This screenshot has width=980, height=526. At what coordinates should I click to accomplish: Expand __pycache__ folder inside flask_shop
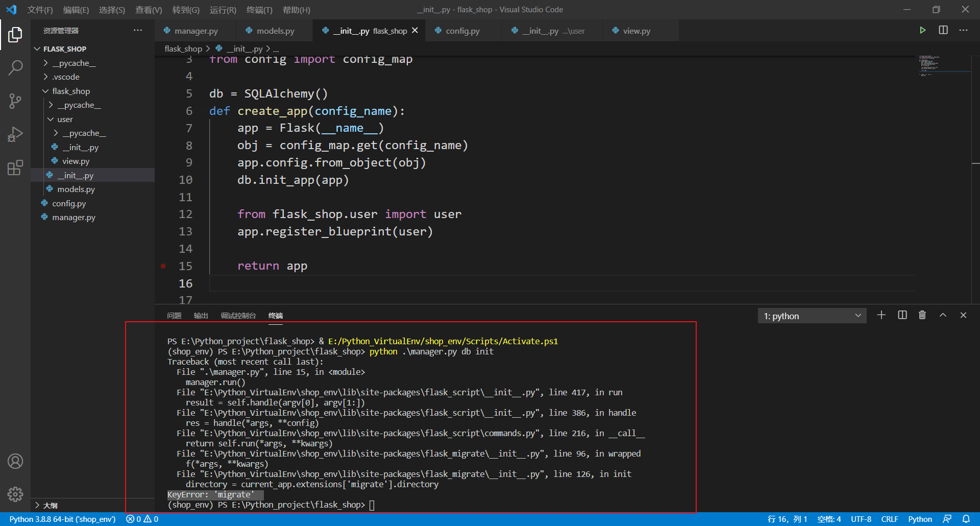(51, 105)
